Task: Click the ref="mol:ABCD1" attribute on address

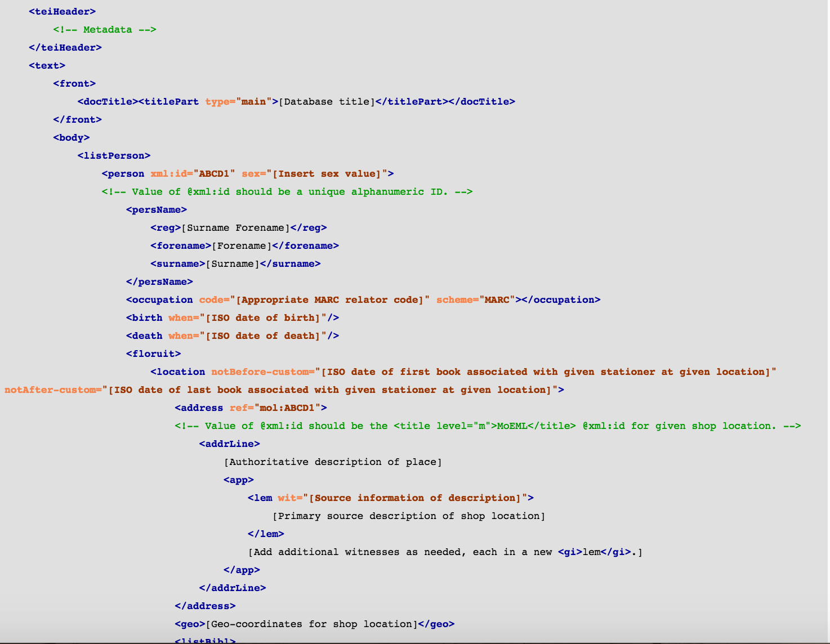Action: pyautogui.click(x=275, y=408)
